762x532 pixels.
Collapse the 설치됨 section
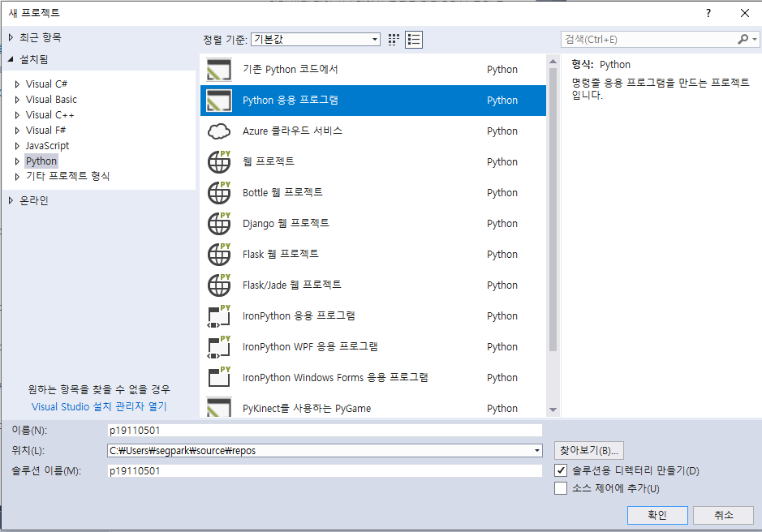(11, 59)
